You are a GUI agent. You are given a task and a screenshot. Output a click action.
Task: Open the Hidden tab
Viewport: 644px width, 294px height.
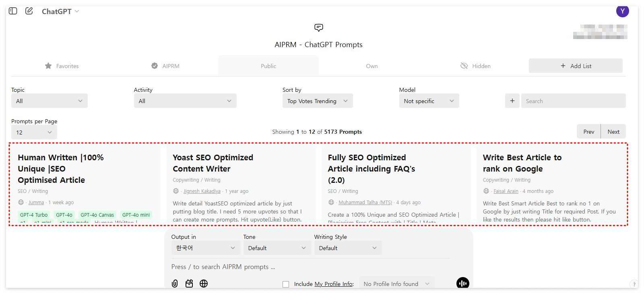[475, 66]
